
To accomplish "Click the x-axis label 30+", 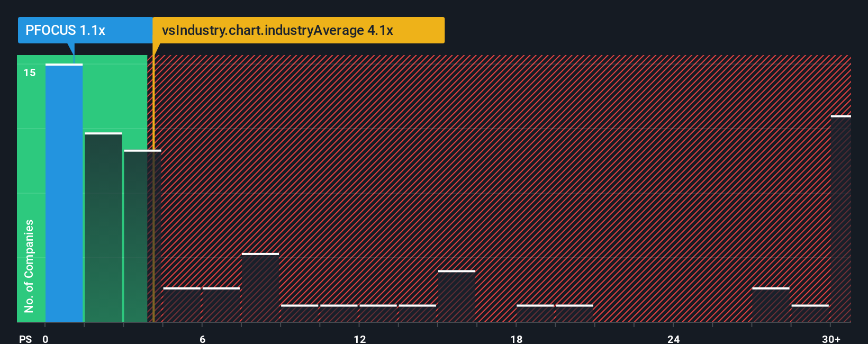I will (x=831, y=339).
